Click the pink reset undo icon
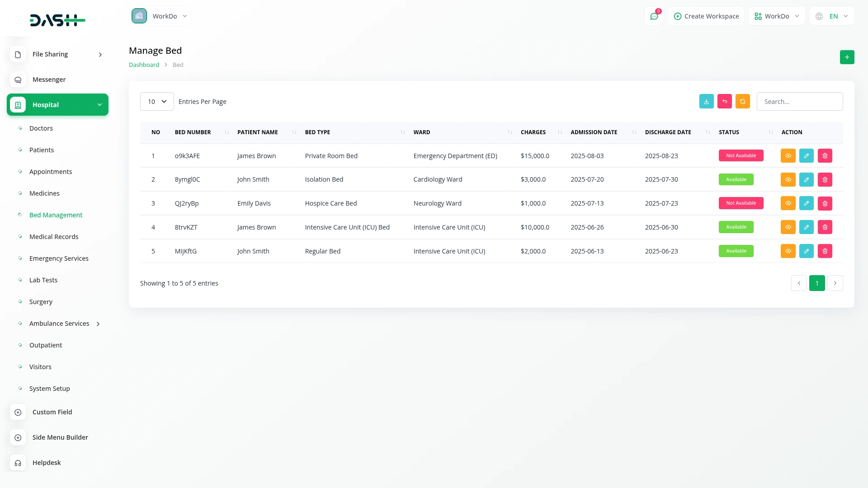Viewport: 868px width, 488px height. 724,101
